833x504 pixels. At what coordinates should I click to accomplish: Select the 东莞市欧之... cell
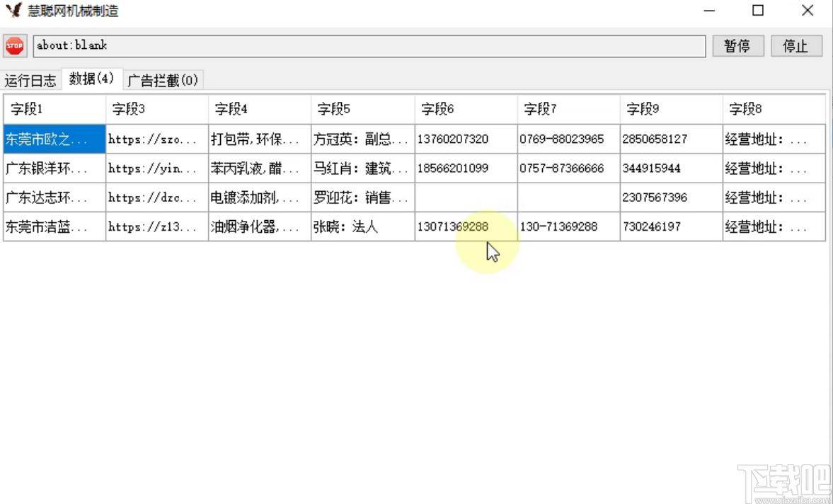(54, 139)
